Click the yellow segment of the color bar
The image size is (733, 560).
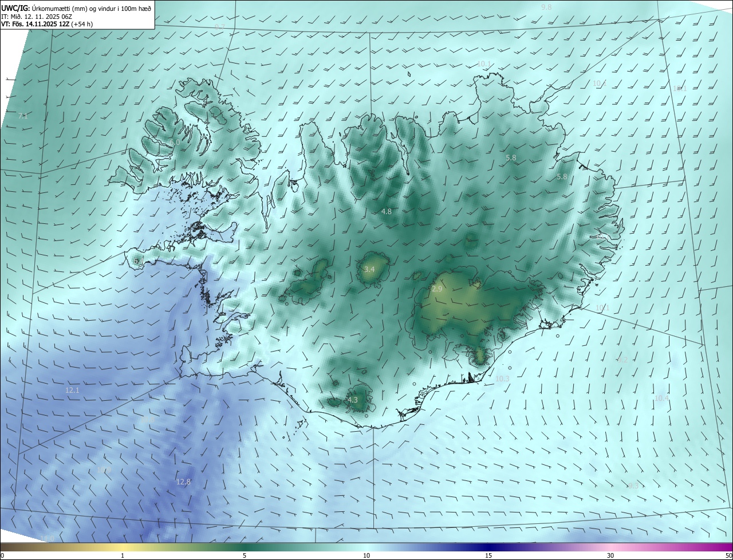123,547
